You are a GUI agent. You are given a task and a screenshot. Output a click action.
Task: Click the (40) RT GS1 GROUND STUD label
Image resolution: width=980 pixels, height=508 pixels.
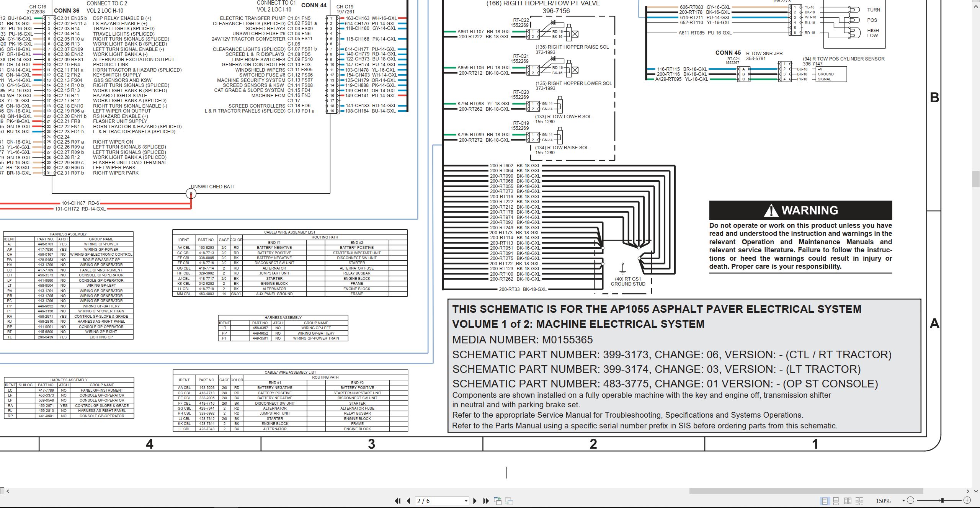pos(628,281)
